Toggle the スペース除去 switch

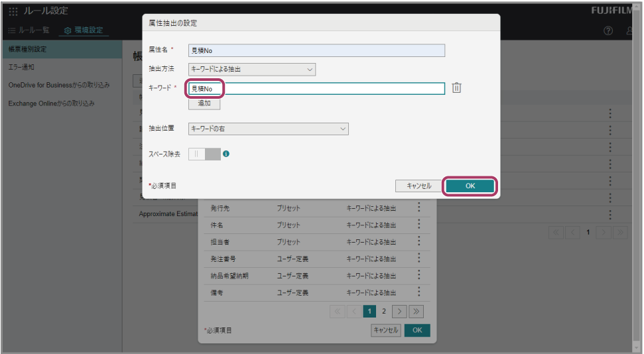point(204,154)
